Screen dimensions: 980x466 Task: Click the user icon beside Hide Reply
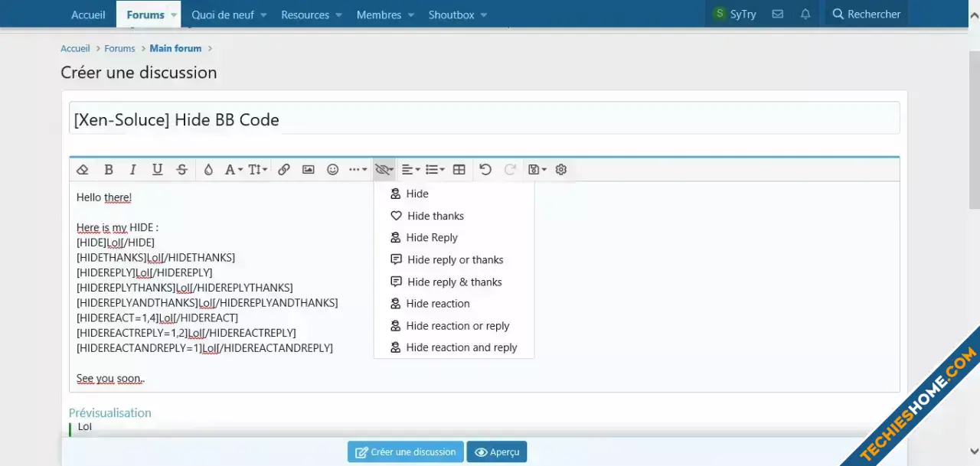[x=396, y=237]
